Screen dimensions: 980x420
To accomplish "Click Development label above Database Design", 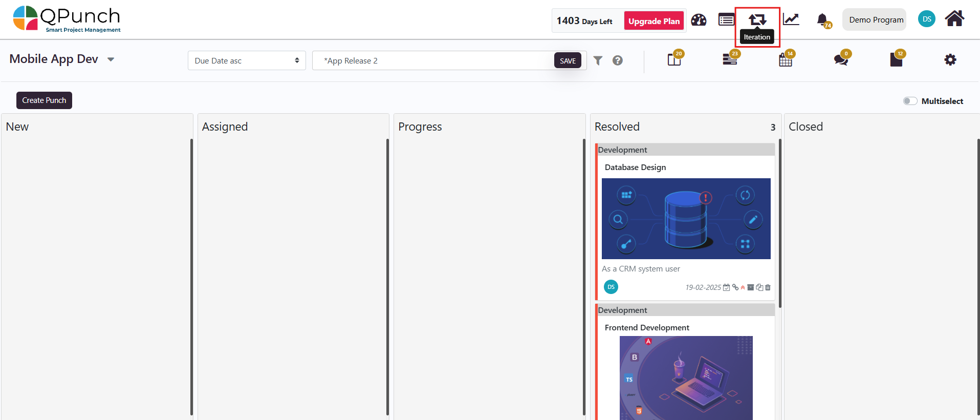I will pos(622,150).
